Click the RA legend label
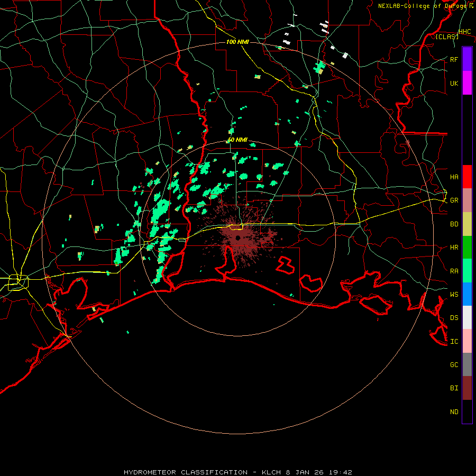The height and width of the screenshot is (476, 476). click(x=454, y=271)
